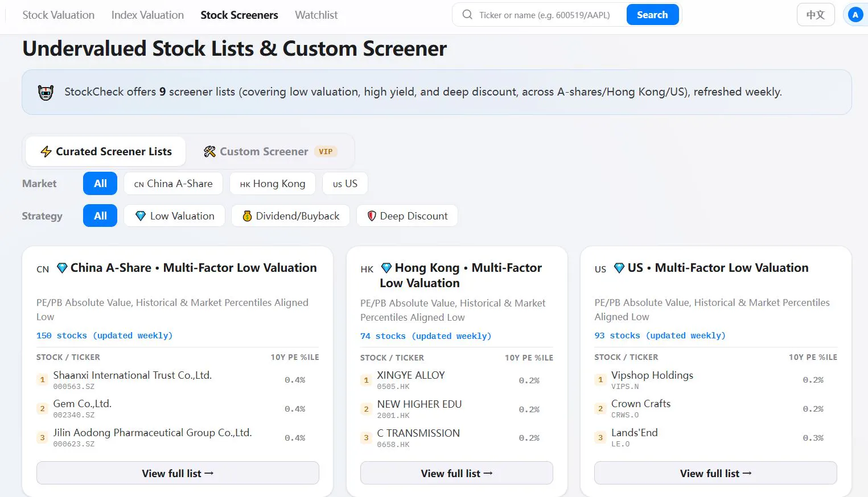
Task: Click rank 3 badge for Lands'End
Action: pos(600,438)
